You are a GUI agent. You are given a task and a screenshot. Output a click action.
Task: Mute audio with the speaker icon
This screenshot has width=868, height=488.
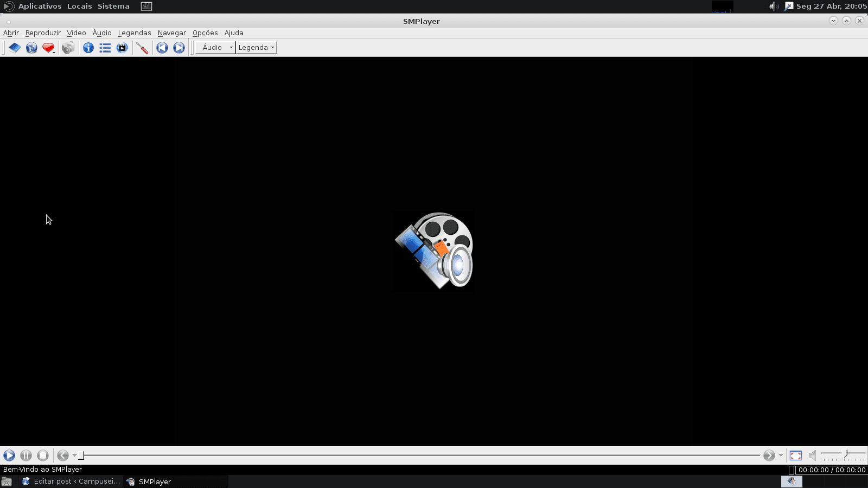(x=813, y=455)
